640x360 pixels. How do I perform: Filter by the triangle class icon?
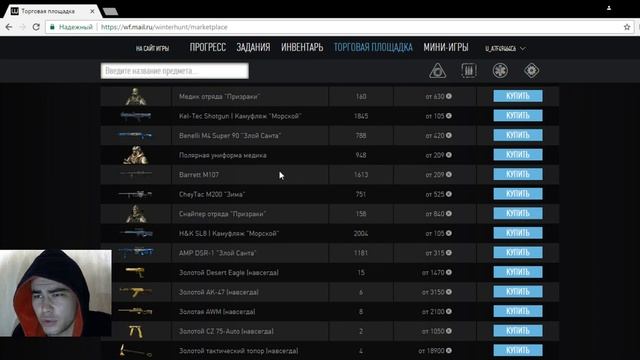pos(438,71)
